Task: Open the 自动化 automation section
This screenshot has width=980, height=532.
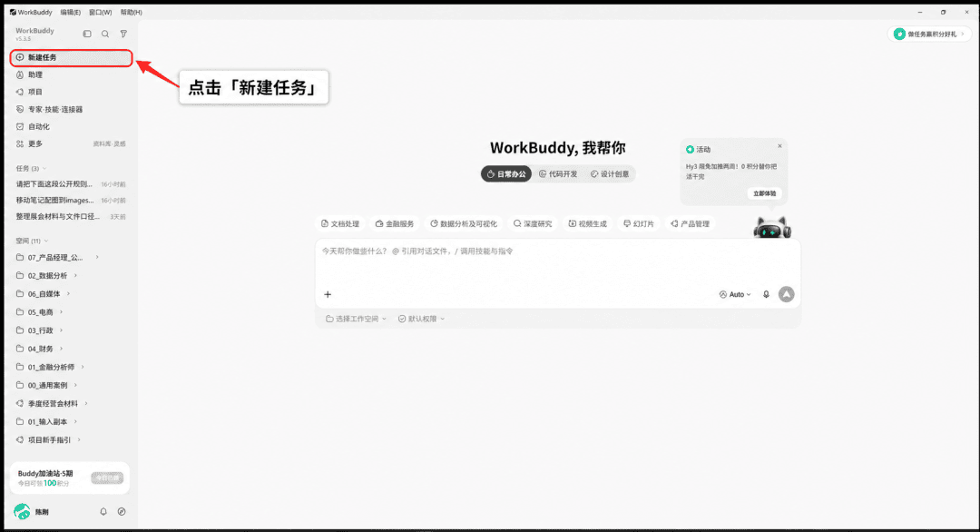Action: click(72, 126)
